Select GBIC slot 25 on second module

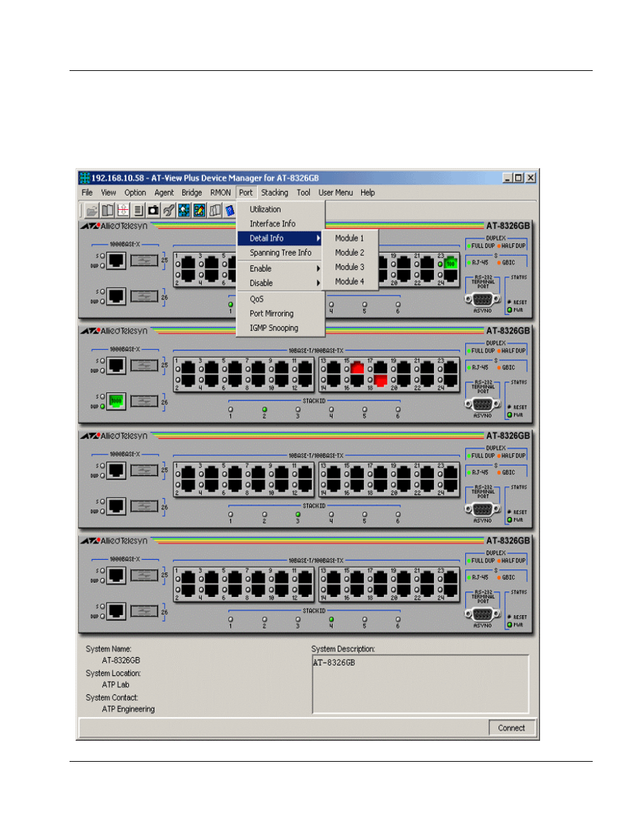point(144,365)
